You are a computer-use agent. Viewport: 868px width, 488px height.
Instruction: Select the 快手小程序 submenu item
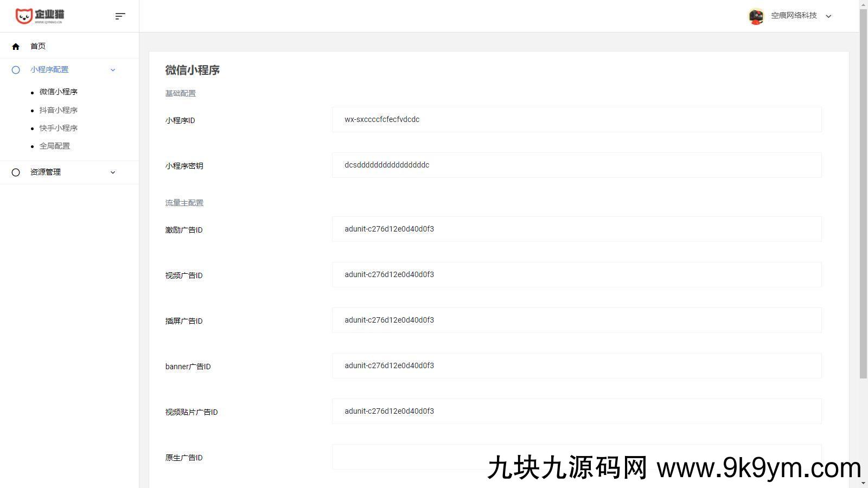(59, 128)
